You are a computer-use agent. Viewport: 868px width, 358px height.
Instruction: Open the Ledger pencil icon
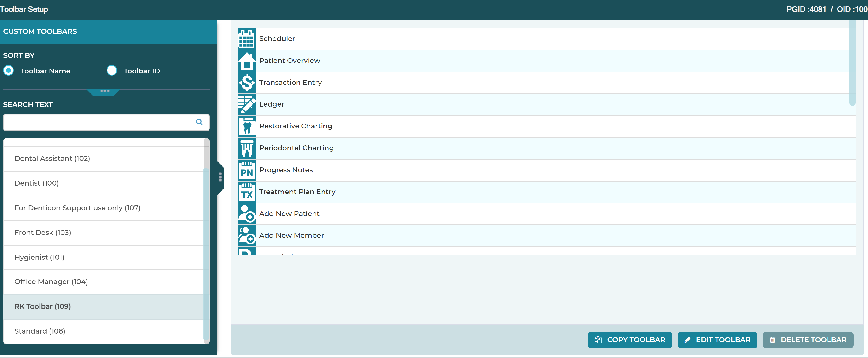pyautogui.click(x=247, y=105)
